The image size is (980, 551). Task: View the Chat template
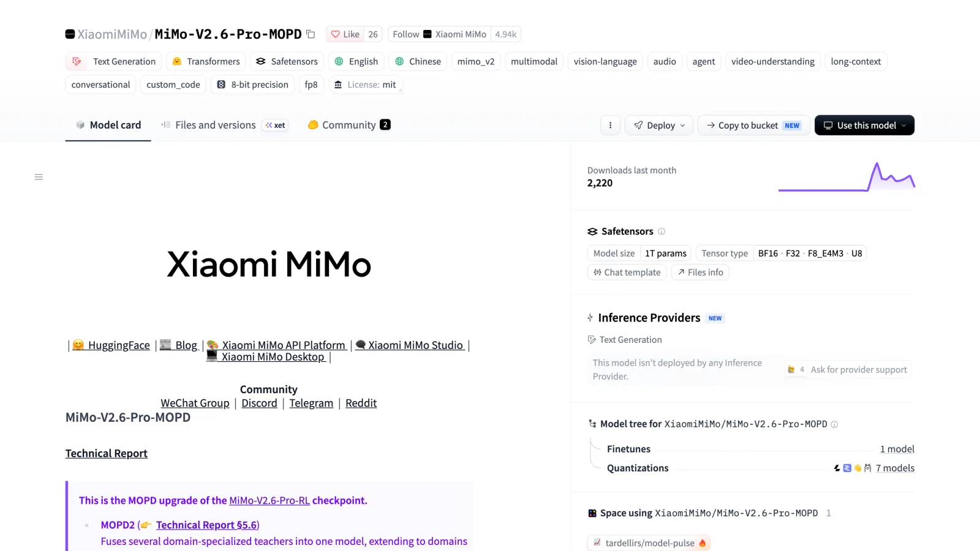(627, 272)
